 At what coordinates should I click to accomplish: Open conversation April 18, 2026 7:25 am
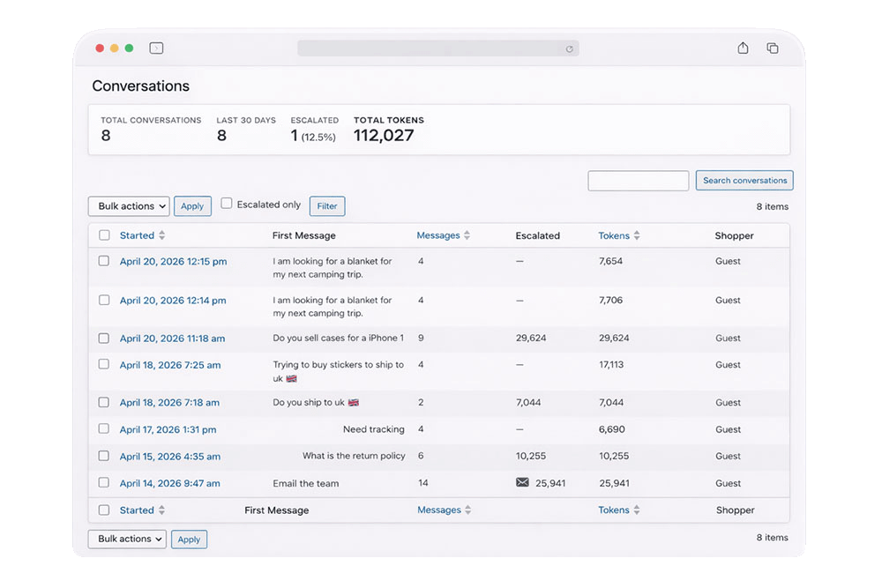(x=170, y=365)
